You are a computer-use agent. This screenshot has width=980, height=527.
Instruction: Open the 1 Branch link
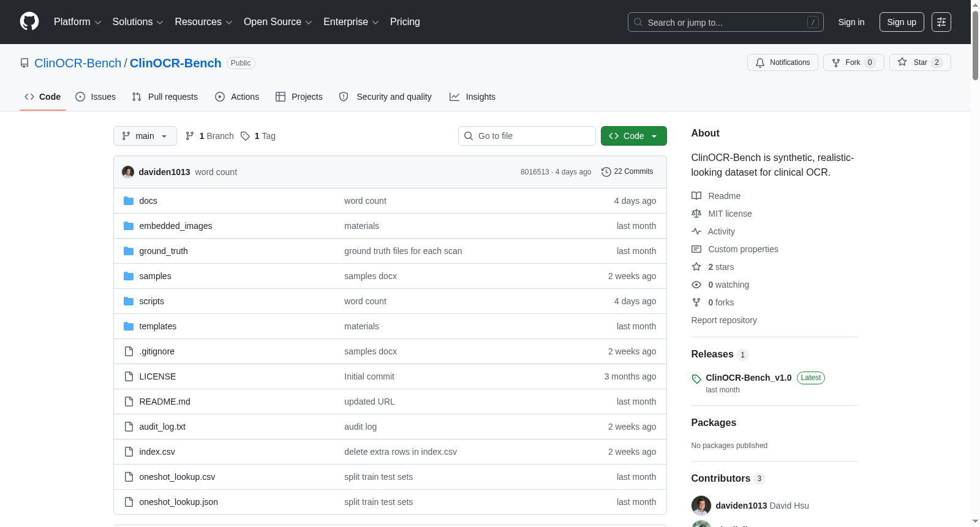(209, 136)
